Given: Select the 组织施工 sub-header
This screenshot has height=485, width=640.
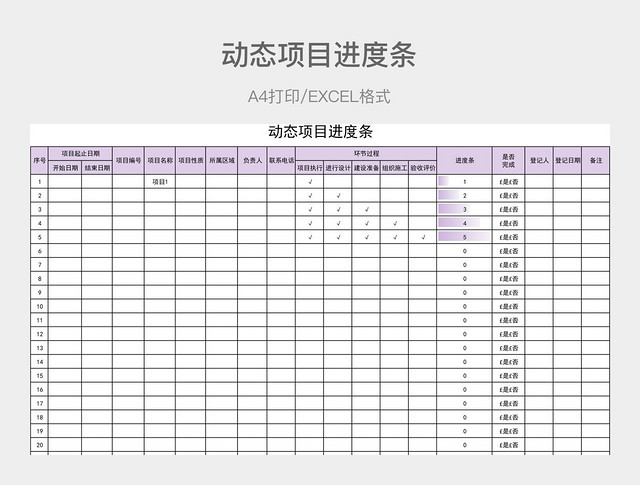Looking at the screenshot, I should pyautogui.click(x=394, y=167).
